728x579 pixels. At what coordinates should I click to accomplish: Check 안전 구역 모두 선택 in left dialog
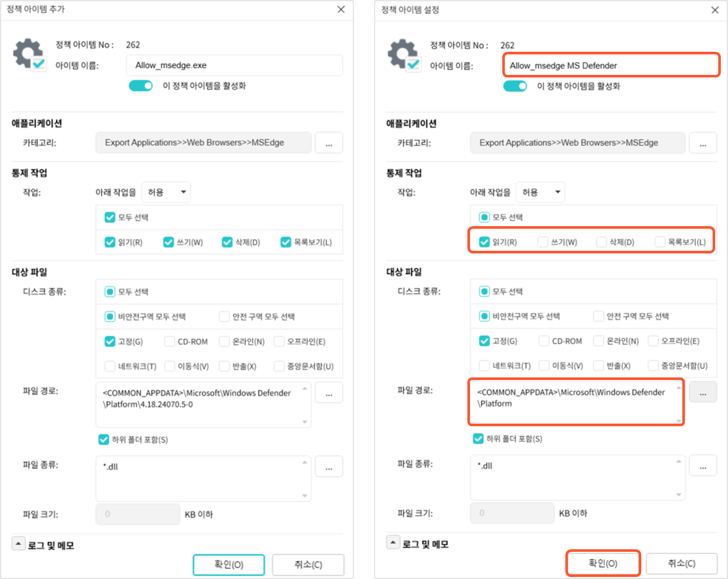point(224,316)
